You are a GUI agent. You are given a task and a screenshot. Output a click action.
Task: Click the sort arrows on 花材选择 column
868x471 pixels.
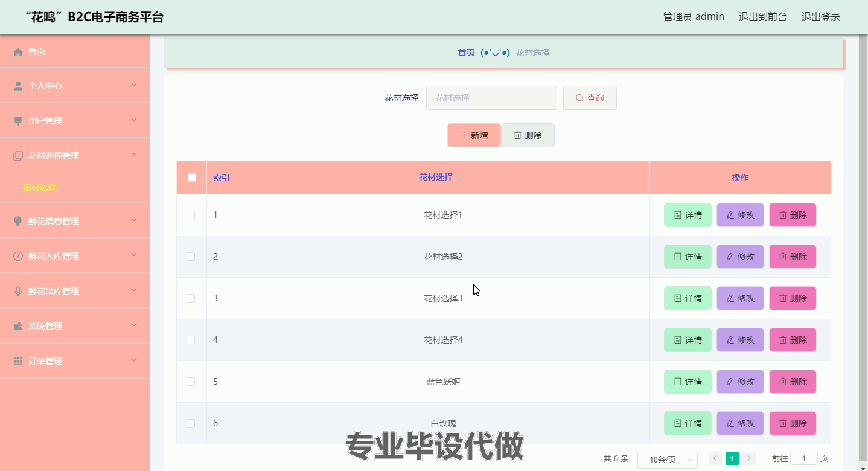pyautogui.click(x=461, y=178)
